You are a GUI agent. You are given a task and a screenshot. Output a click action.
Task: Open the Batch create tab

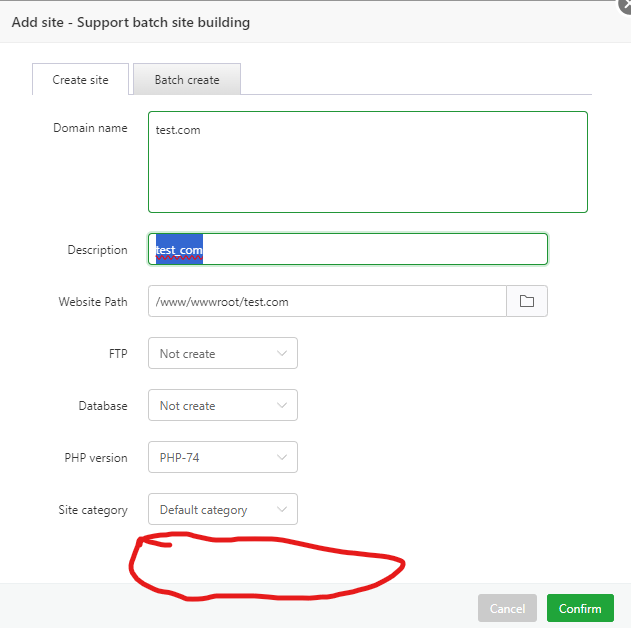(x=187, y=80)
